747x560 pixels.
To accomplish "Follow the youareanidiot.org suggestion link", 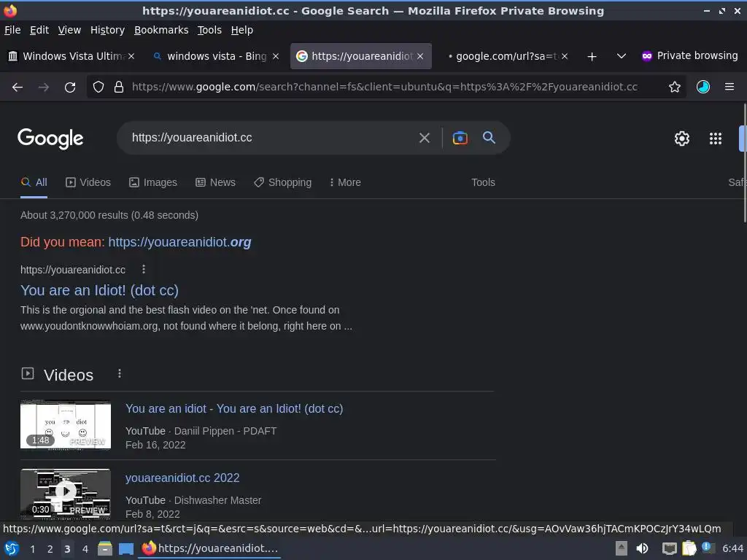I will click(179, 242).
